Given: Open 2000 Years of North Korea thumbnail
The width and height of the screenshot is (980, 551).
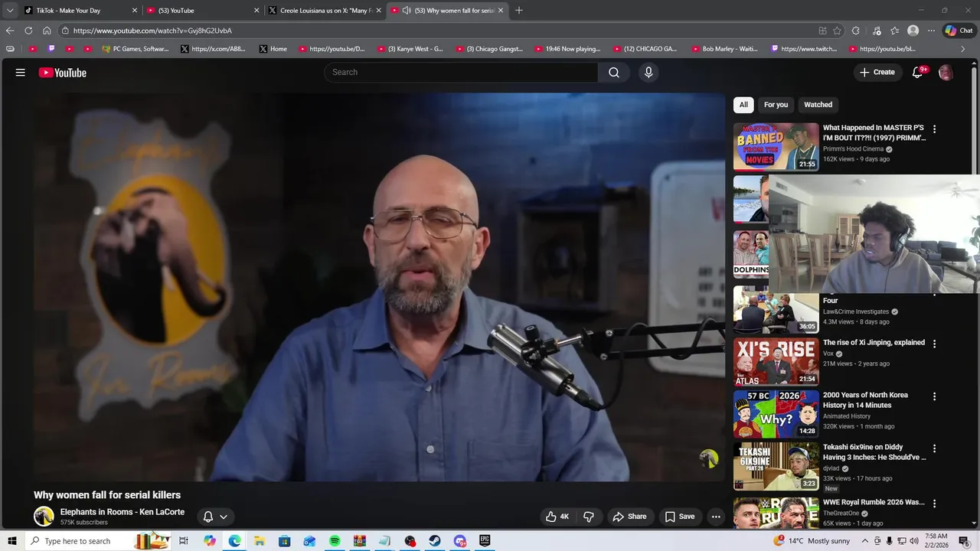Looking at the screenshot, I should (776, 414).
